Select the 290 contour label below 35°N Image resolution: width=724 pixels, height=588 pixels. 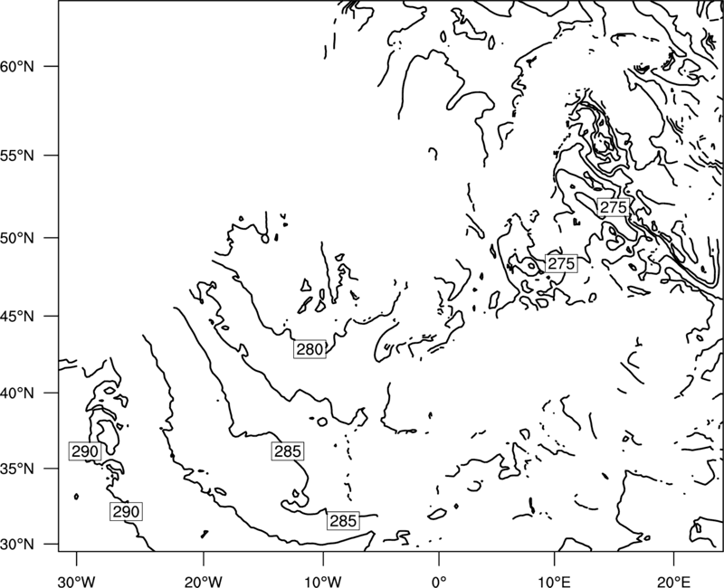coord(126,511)
